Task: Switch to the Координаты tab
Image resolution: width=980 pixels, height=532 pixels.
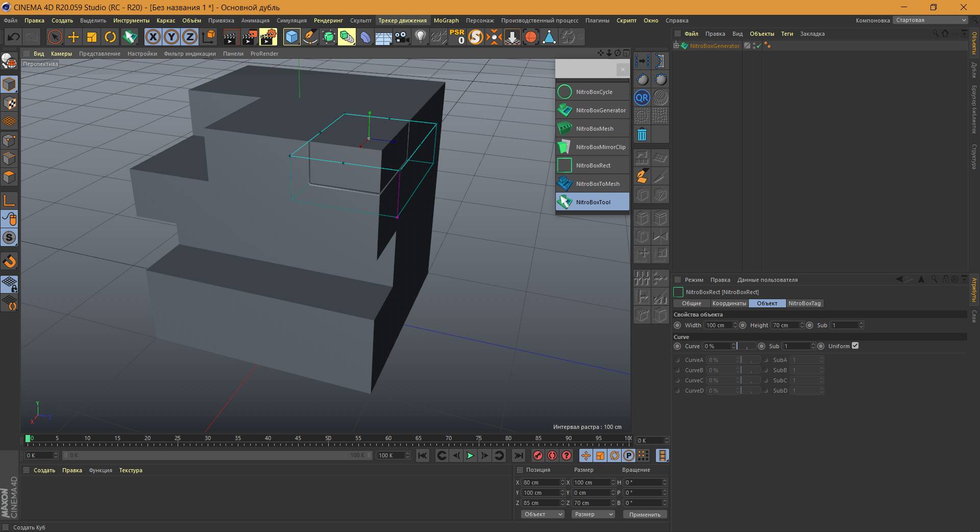Action: pos(729,303)
